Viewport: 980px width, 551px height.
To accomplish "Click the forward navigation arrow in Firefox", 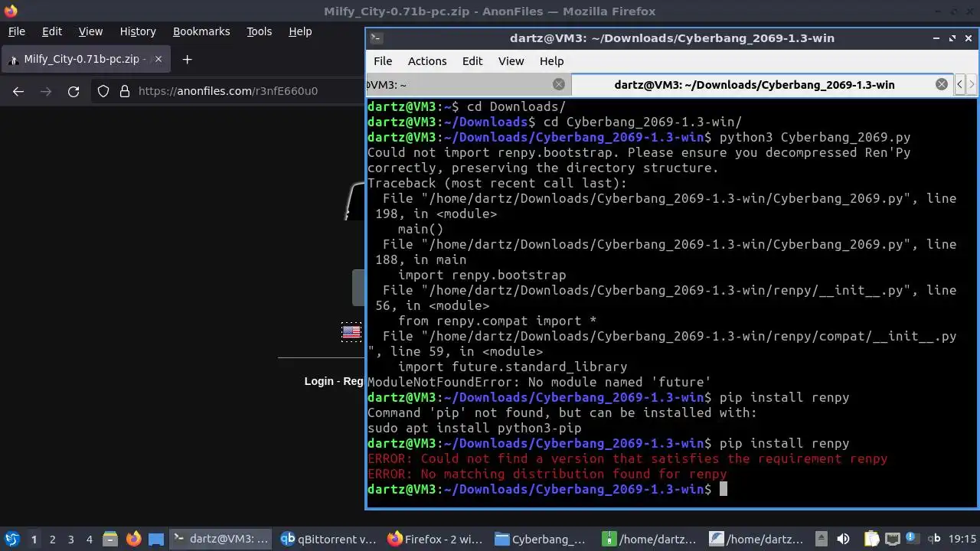I will 46,91.
